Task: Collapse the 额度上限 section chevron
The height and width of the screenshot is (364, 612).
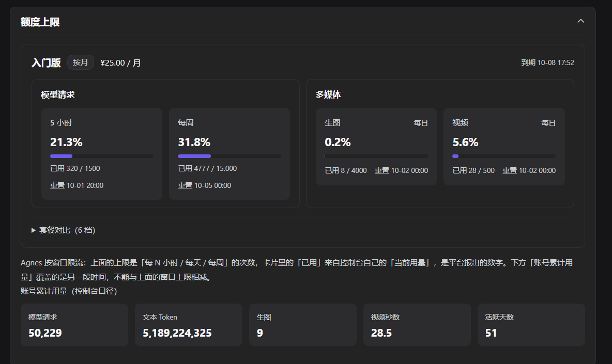Action: [x=580, y=21]
